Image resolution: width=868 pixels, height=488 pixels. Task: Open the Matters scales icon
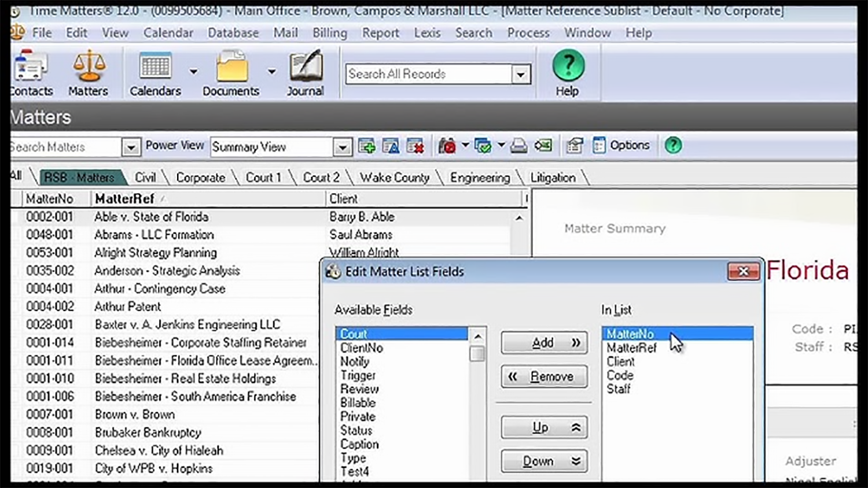coord(89,67)
